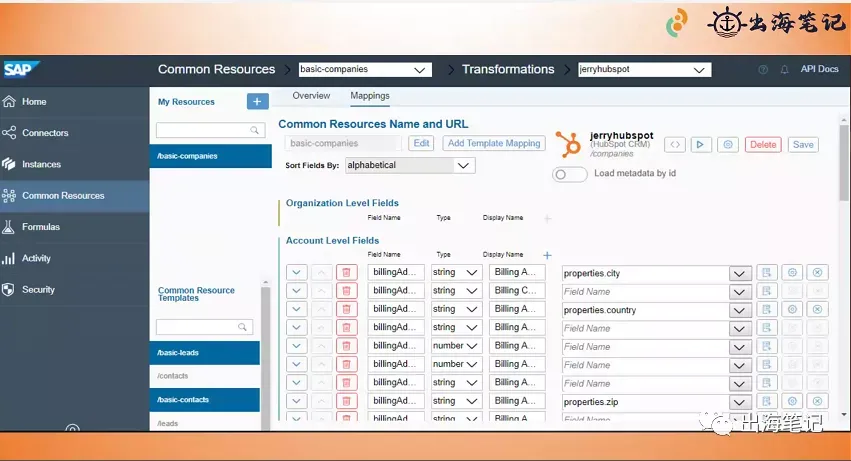
Task: Open the properties.country field dropdown
Action: [x=739, y=310]
